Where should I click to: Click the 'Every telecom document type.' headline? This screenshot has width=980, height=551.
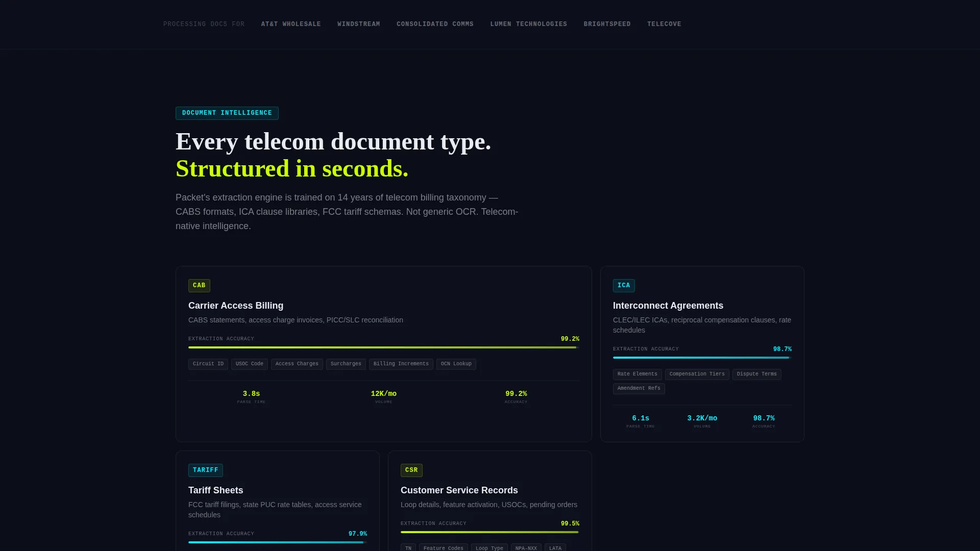pos(333,142)
